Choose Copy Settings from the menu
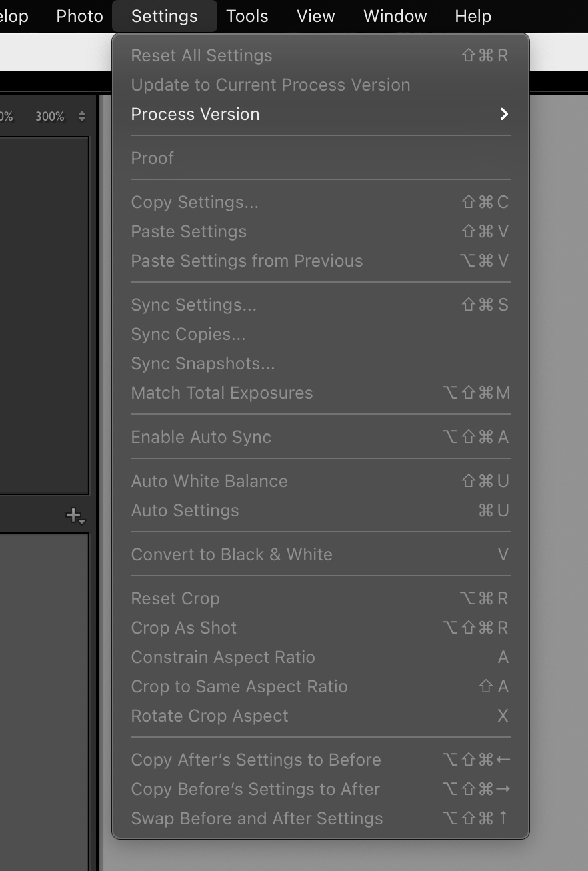The height and width of the screenshot is (871, 588). pos(193,202)
